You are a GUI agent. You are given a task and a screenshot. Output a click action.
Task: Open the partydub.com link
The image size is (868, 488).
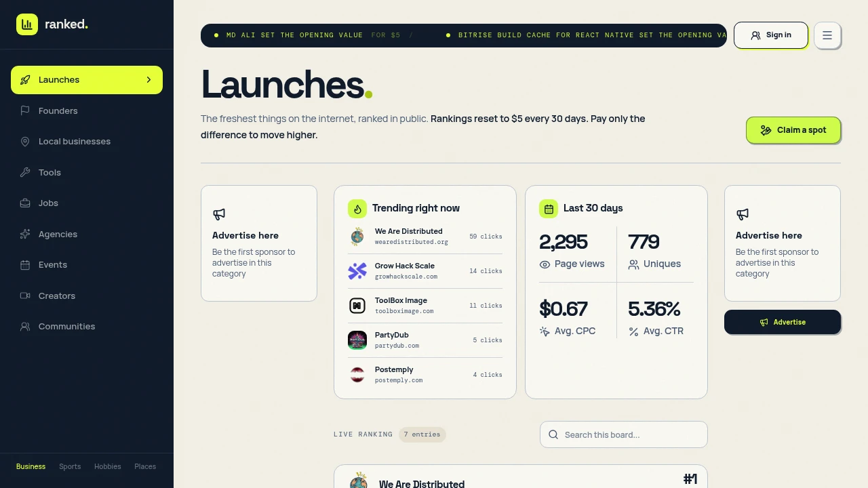(397, 346)
